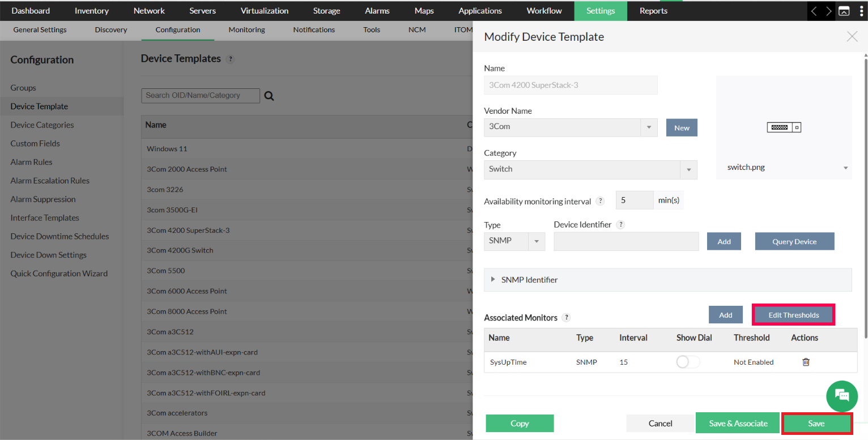Click Add button for Associated Monitors

click(726, 315)
